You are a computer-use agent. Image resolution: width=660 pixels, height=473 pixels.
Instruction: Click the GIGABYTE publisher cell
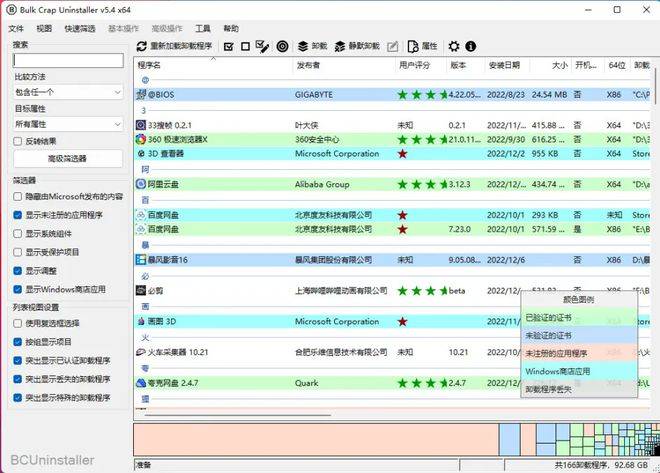314,95
